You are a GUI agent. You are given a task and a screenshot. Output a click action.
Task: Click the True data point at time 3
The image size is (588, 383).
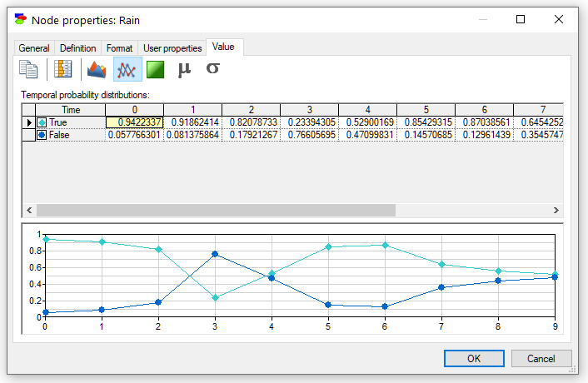(215, 298)
